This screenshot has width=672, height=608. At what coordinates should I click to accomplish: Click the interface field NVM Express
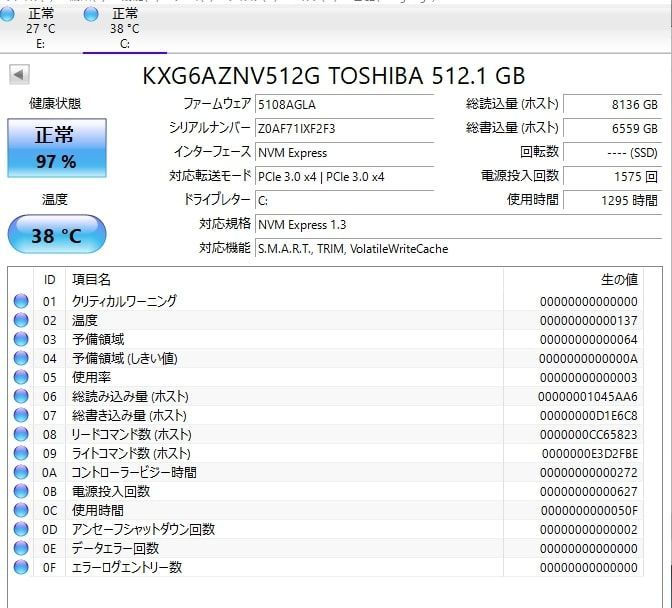pyautogui.click(x=345, y=153)
